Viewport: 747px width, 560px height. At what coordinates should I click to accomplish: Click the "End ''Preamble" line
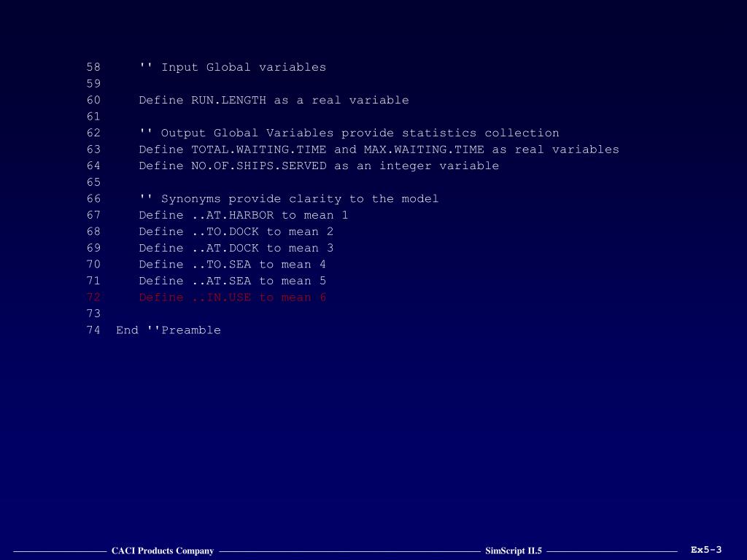[169, 330]
